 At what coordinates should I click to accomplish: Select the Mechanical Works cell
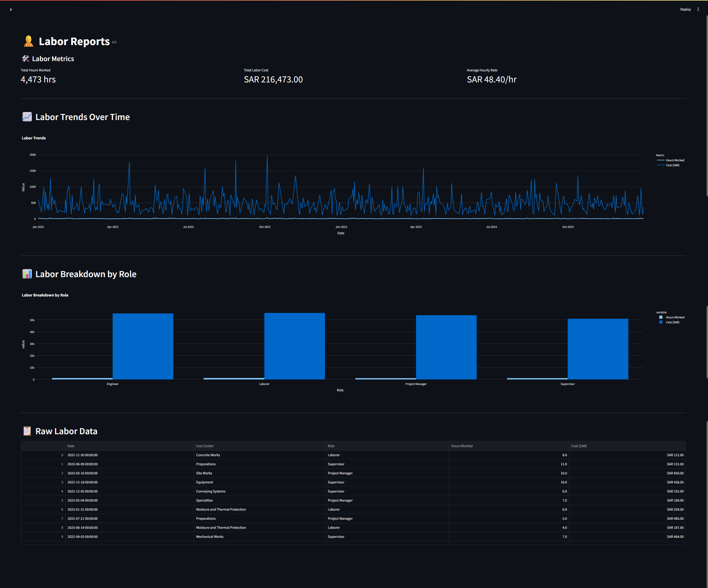click(x=260, y=537)
